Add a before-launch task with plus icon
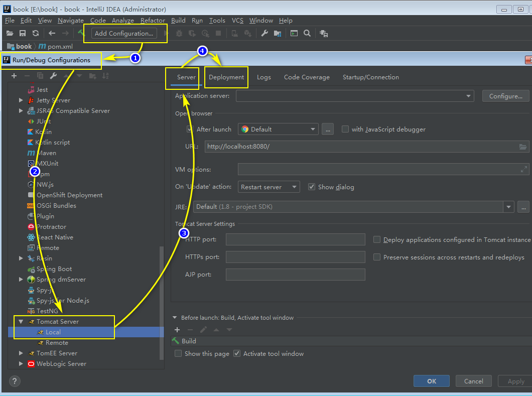The width and height of the screenshot is (532, 396). 177,330
